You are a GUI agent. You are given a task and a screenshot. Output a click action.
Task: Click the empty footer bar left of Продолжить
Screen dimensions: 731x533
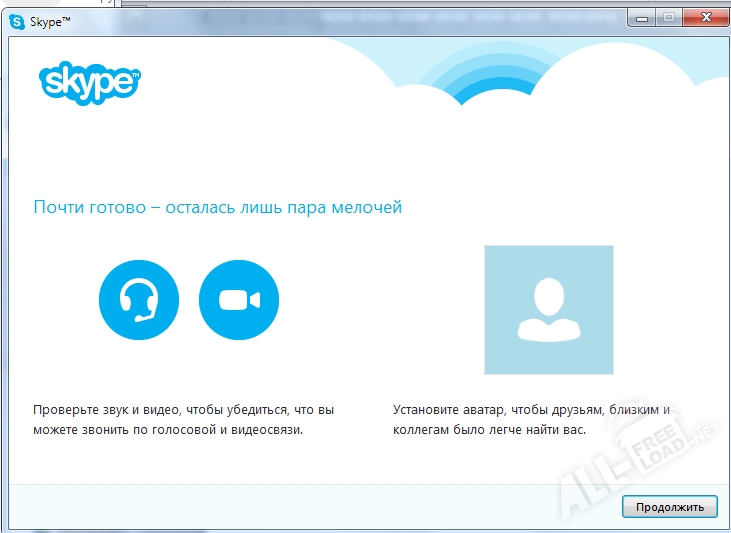[x=300, y=506]
